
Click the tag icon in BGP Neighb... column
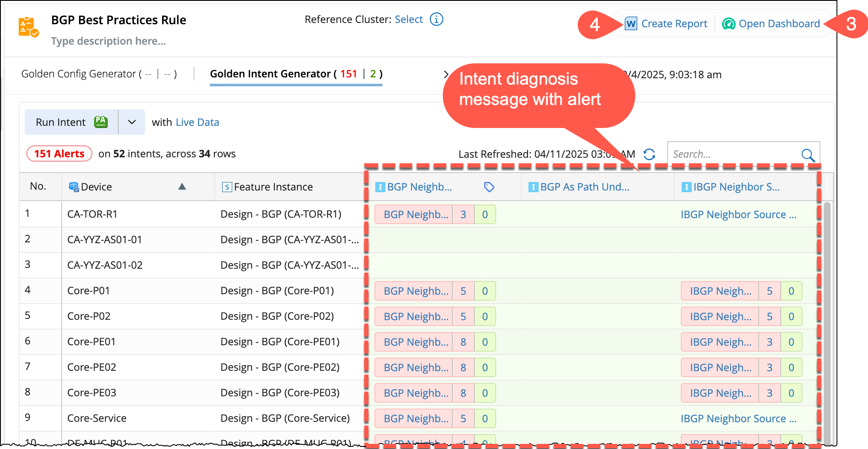coord(489,187)
